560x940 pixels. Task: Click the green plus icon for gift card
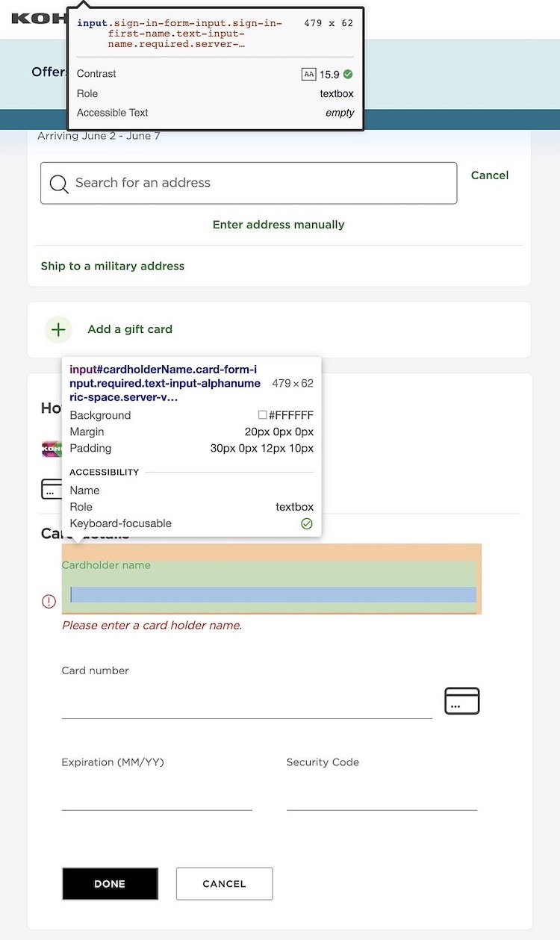[58, 329]
